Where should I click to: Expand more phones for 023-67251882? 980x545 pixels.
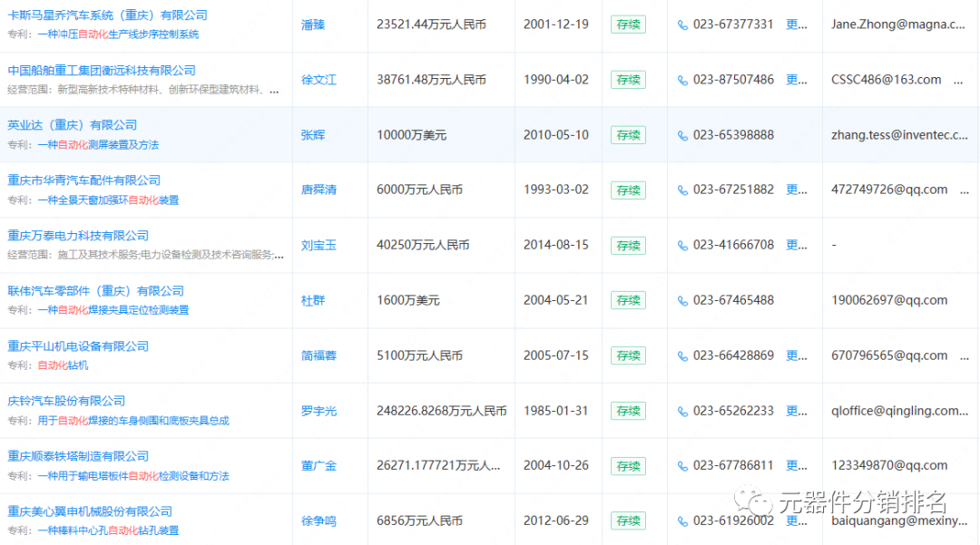pyautogui.click(x=797, y=190)
